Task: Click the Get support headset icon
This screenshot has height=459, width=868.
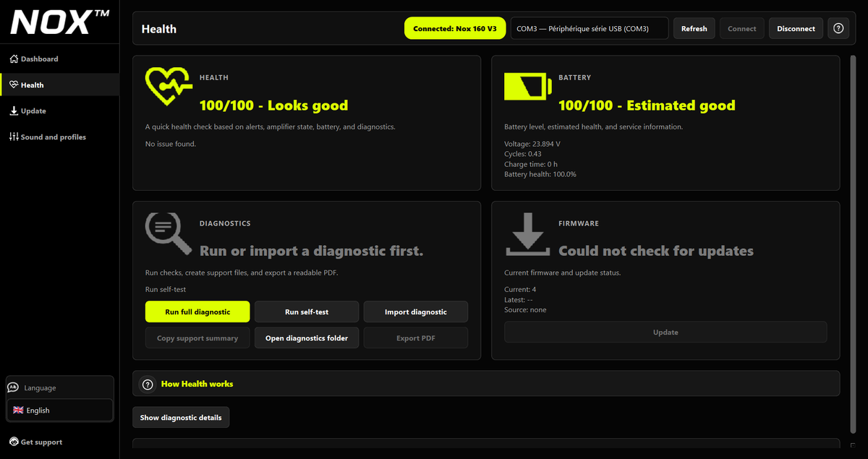Action: point(14,442)
